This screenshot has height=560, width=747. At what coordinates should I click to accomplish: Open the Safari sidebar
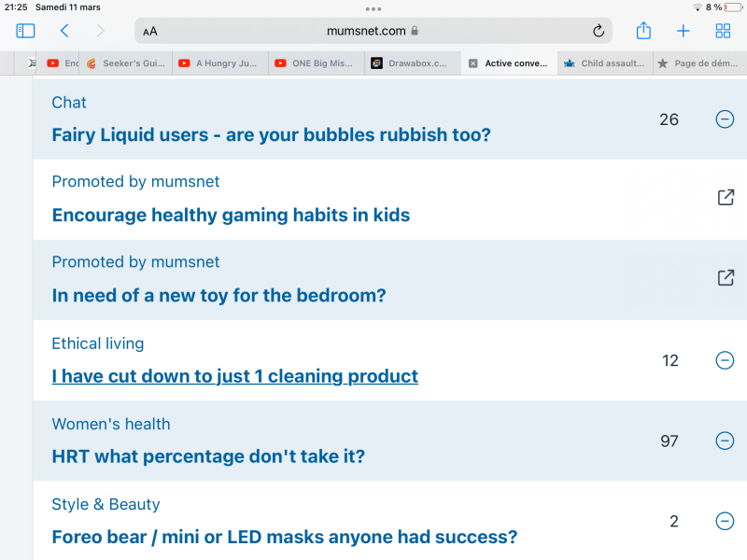pyautogui.click(x=25, y=30)
